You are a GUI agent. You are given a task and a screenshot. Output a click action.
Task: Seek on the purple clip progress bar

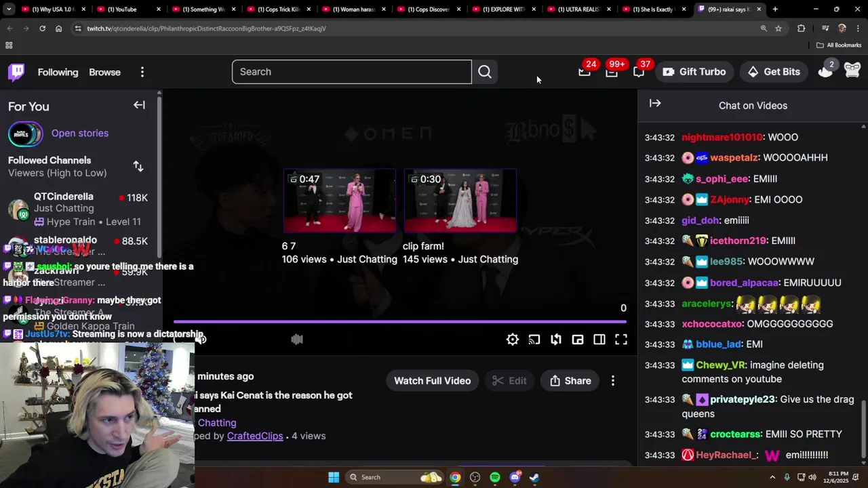point(399,322)
